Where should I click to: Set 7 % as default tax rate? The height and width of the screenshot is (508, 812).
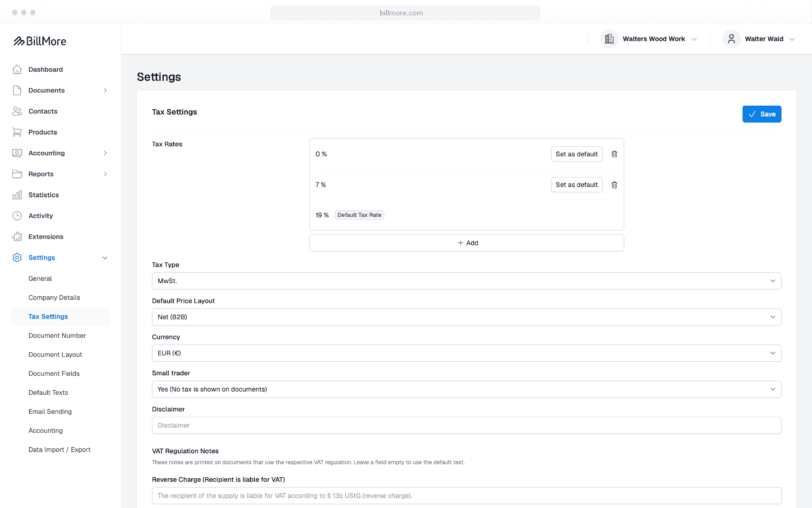click(577, 185)
